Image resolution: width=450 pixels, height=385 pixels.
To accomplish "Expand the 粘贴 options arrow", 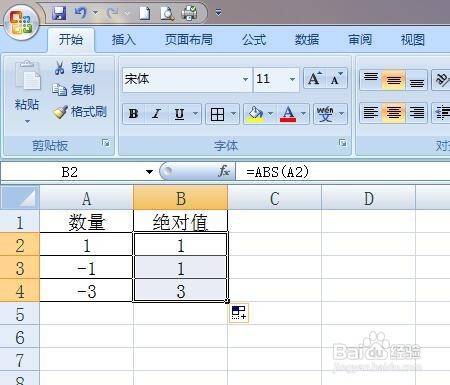I will [x=27, y=122].
